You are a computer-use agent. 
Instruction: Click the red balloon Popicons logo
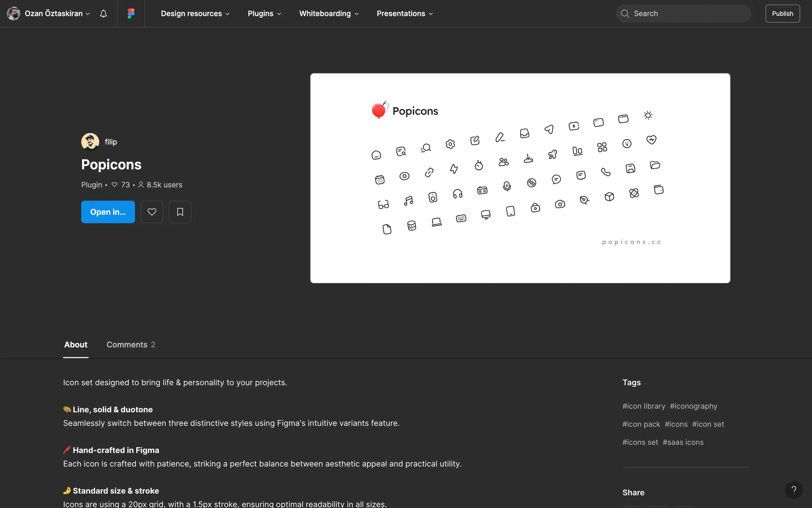pyautogui.click(x=379, y=110)
